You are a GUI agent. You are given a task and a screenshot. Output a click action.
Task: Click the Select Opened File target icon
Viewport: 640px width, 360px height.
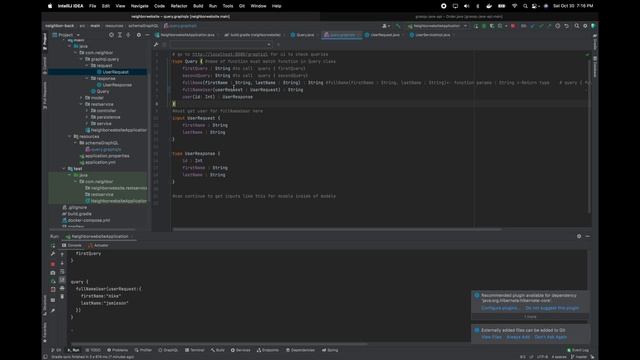point(111,35)
